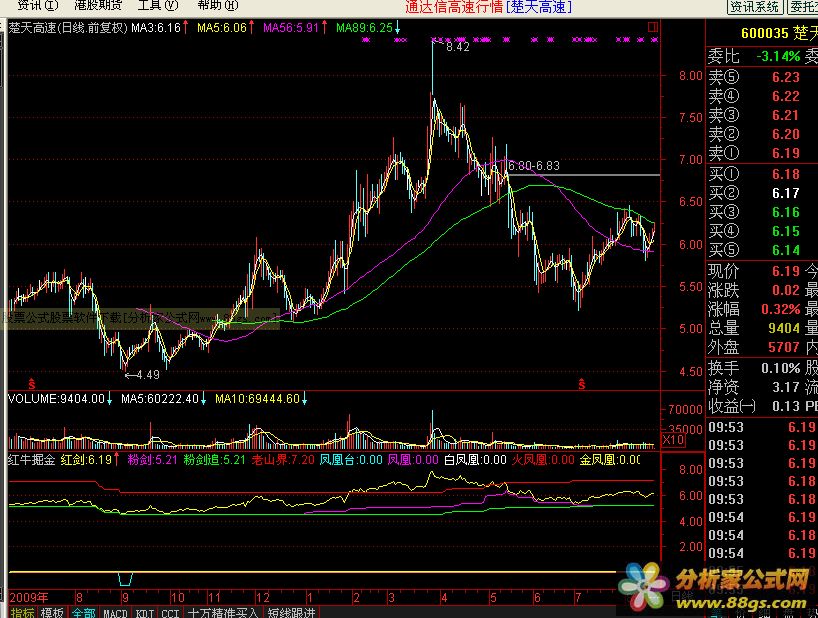Click the 买③ 6.16 order row
Viewport: 818px width, 618px height.
click(x=762, y=212)
